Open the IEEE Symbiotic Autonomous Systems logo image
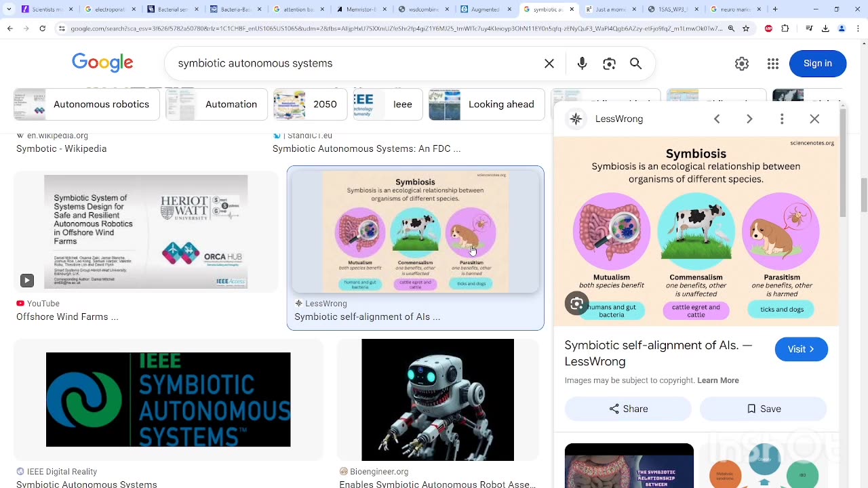868x488 pixels. tap(168, 399)
